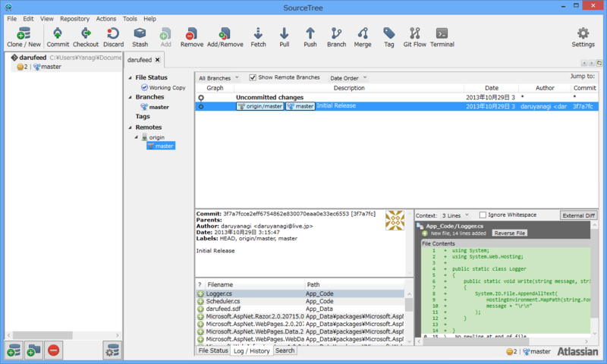The image size is (607, 364).
Task: Click the Stash toolbar icon
Action: (140, 37)
